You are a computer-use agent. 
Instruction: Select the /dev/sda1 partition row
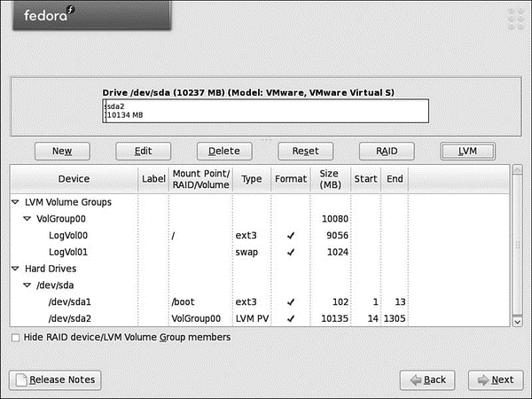(x=260, y=301)
